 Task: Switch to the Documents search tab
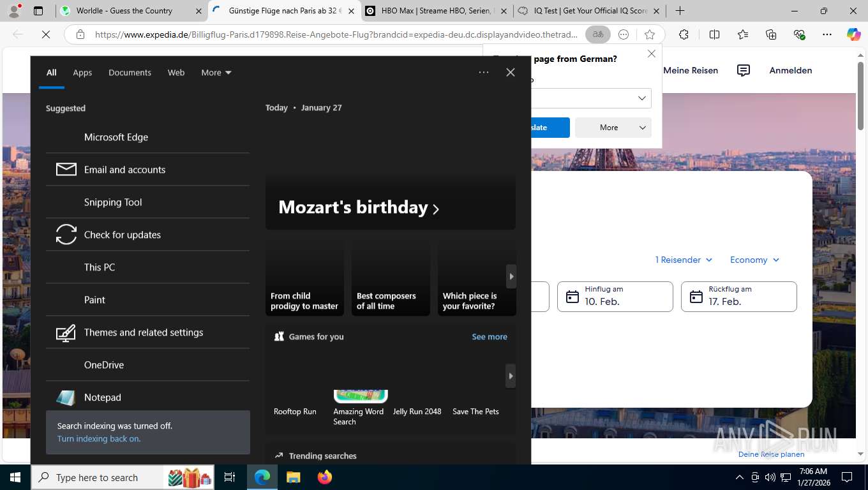pyautogui.click(x=130, y=73)
